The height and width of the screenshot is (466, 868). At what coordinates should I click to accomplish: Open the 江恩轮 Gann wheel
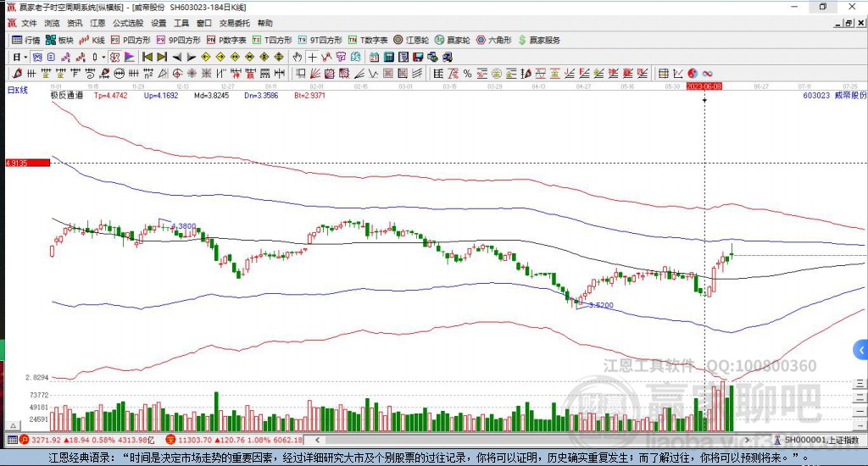click(411, 40)
